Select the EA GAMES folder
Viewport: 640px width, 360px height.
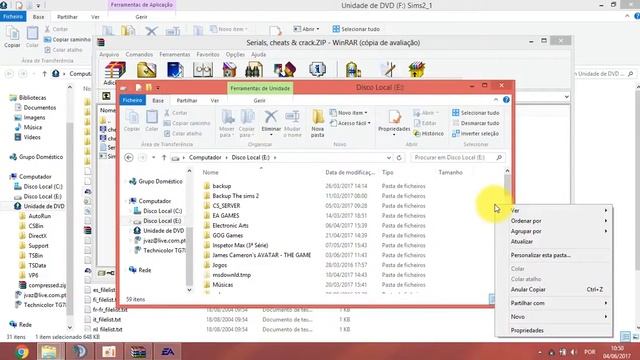(226, 216)
